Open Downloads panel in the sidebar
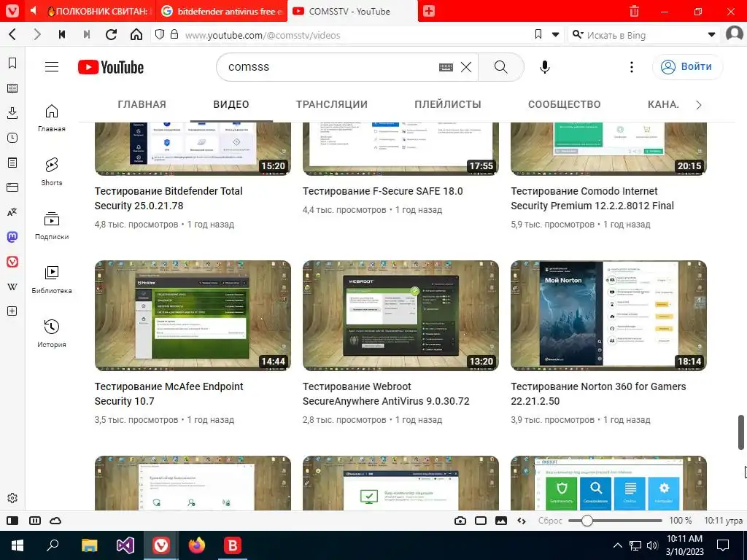Image resolution: width=747 pixels, height=560 pixels. [12, 113]
